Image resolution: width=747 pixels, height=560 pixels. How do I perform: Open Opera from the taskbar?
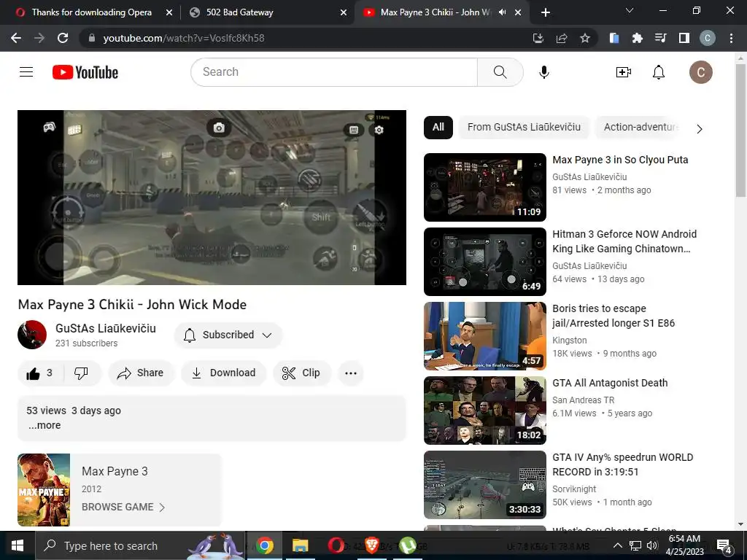[336, 545]
